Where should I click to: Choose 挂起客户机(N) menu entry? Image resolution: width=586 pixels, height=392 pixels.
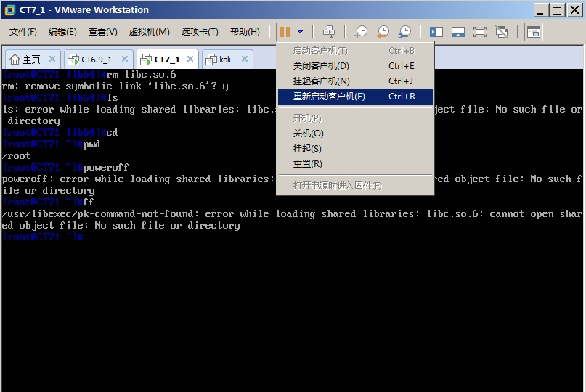(355, 81)
